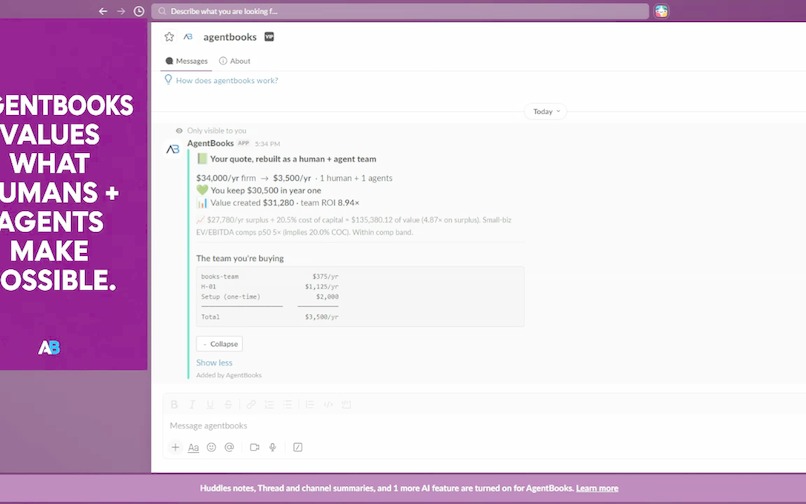Start a bulleted list in composer
The image size is (806, 504).
pos(287,405)
